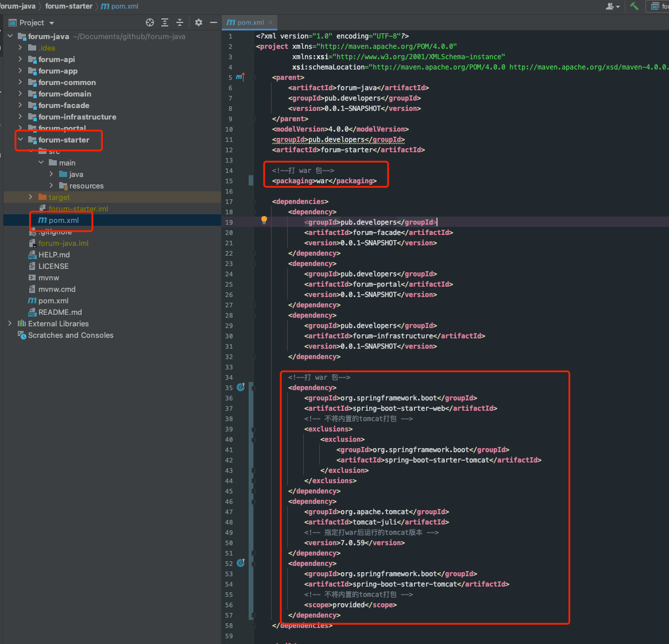Viewport: 669px width, 644px height.
Task: Select the mvnw.cmd file
Action: [57, 290]
